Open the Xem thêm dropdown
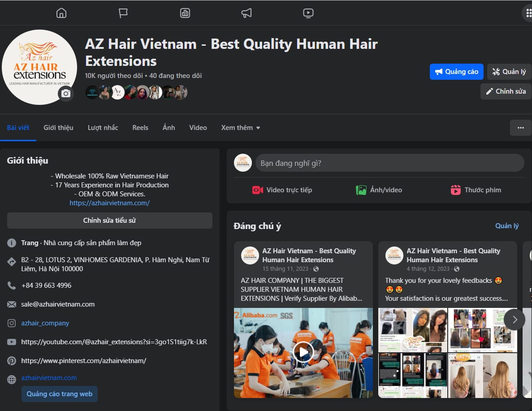The width and height of the screenshot is (532, 411). [x=240, y=128]
